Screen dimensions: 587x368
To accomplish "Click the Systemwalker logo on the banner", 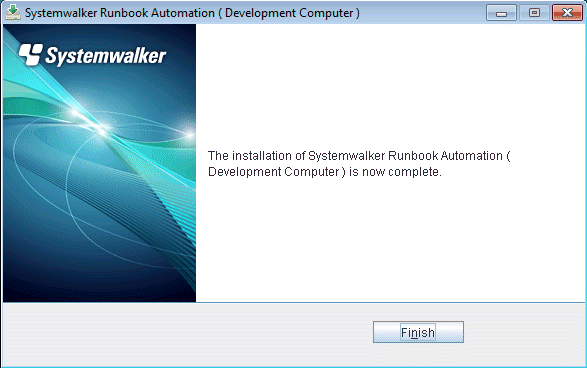I will click(92, 55).
